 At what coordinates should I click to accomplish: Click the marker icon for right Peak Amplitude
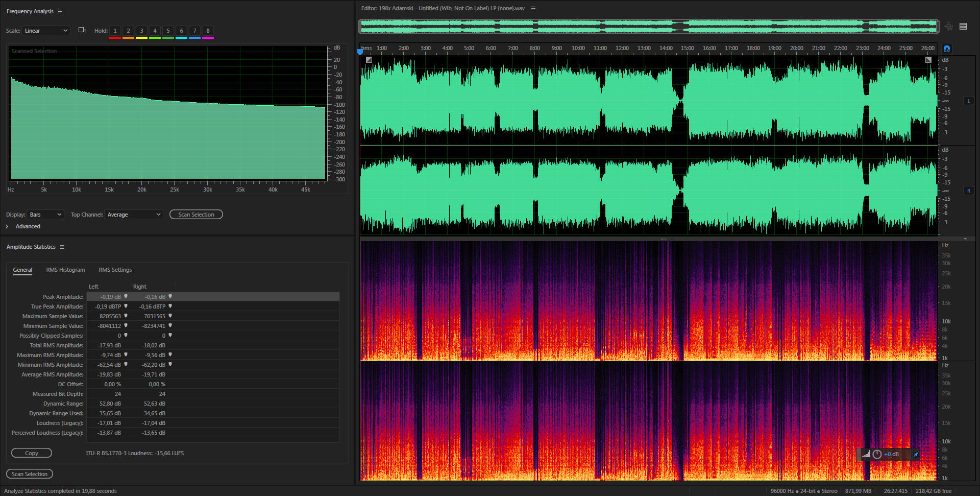click(170, 296)
